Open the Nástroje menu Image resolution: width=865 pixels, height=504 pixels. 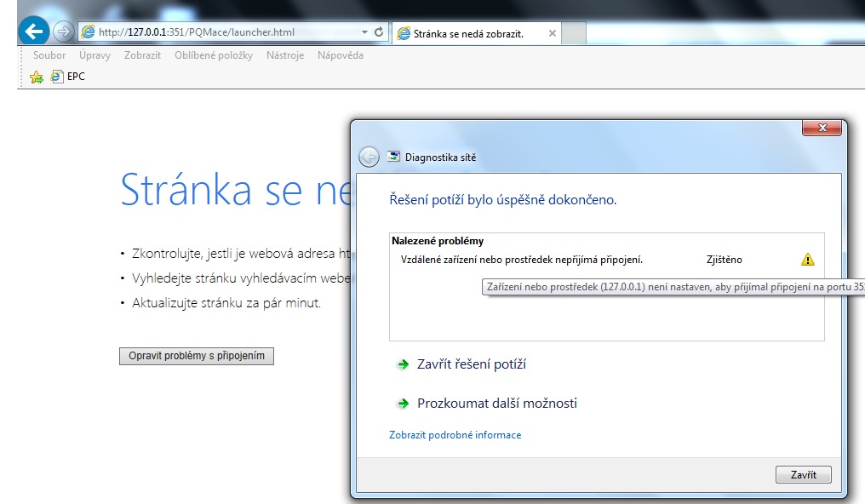tap(285, 55)
